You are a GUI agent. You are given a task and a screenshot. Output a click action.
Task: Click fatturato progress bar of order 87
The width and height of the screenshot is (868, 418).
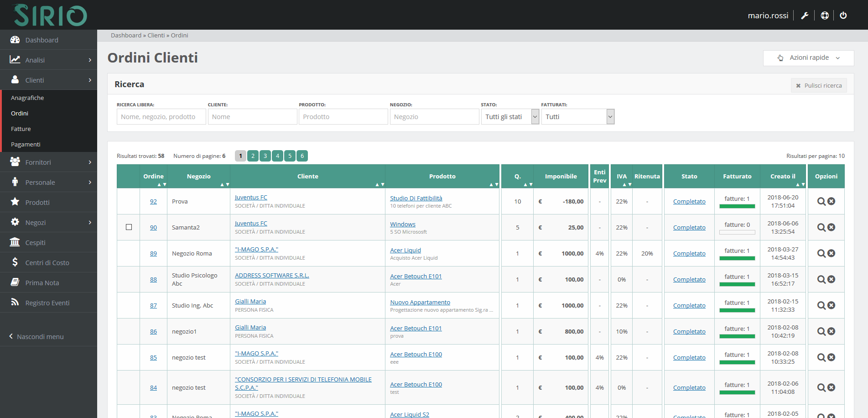pyautogui.click(x=737, y=310)
